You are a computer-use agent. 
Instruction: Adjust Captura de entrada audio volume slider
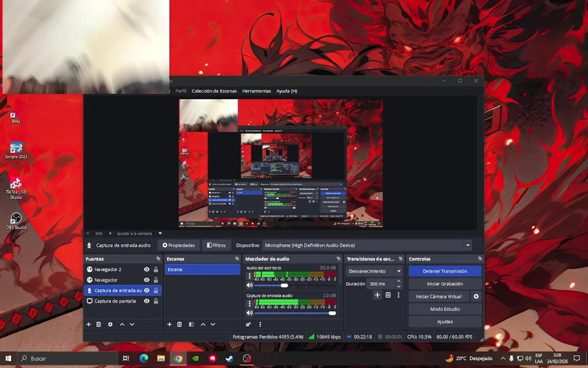pos(332,313)
